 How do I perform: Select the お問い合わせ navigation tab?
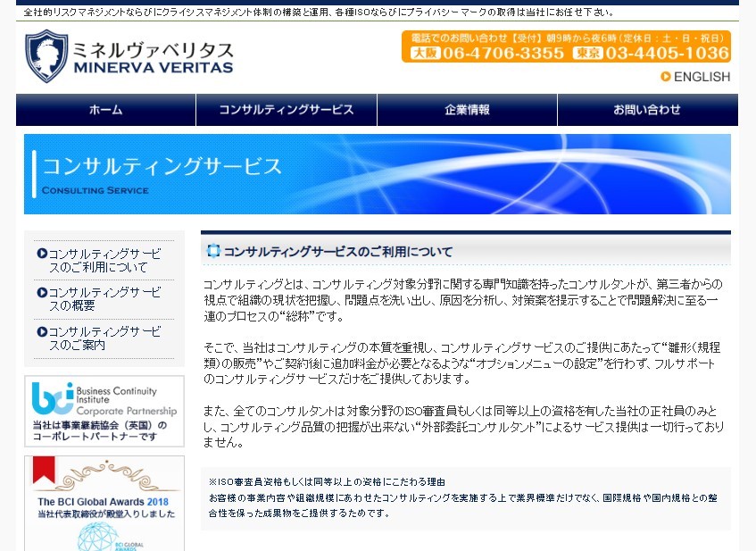pos(647,111)
